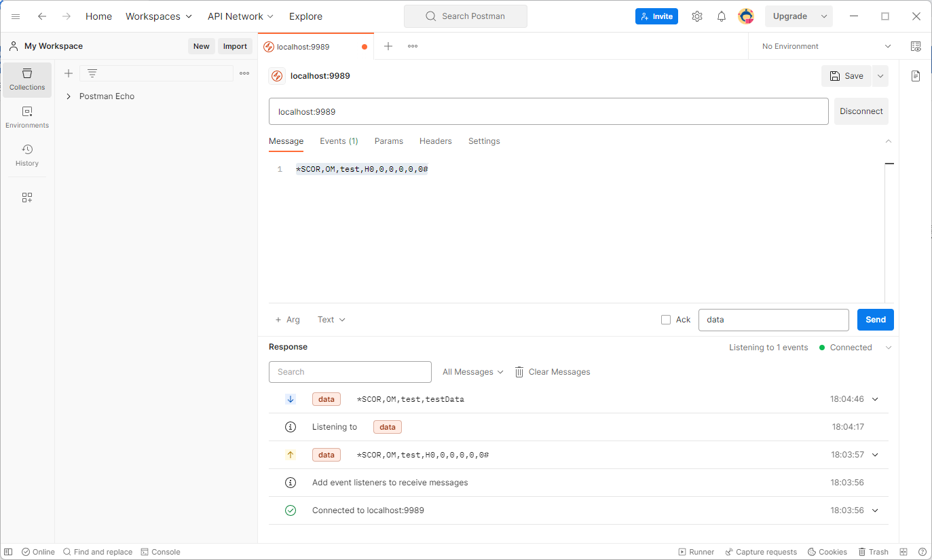Click the localhost:9989 URL field
This screenshot has width=932, height=560.
pos(548,111)
